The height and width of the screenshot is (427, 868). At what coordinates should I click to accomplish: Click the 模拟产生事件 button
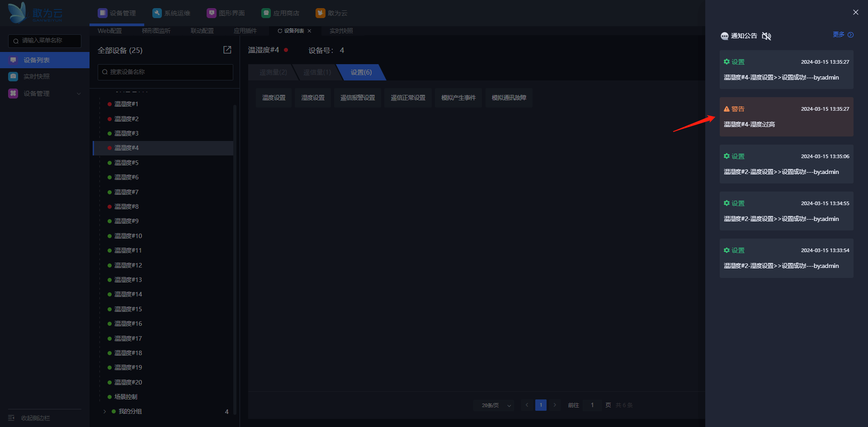click(458, 98)
